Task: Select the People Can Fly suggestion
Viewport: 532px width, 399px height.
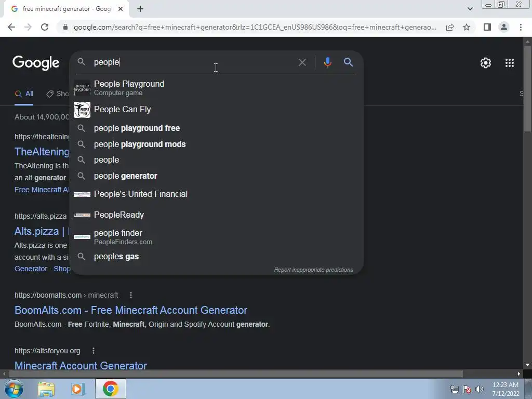Action: tap(217, 110)
